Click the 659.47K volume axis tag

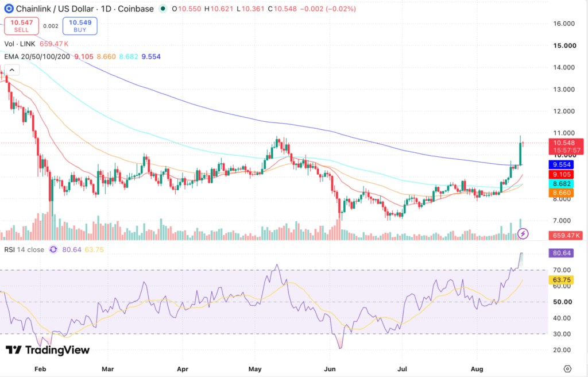coord(566,236)
